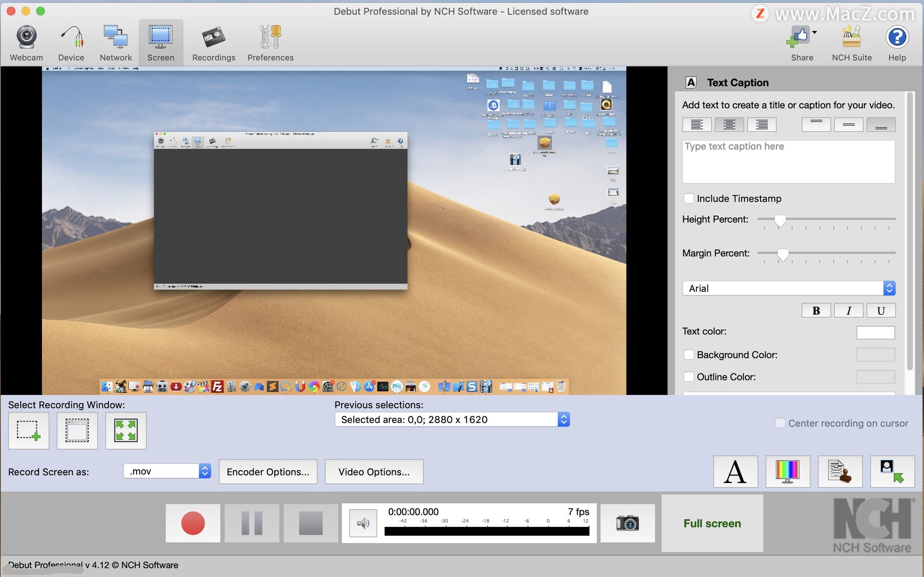Adjust the Height Percent slider
The height and width of the screenshot is (577, 924).
tap(780, 220)
